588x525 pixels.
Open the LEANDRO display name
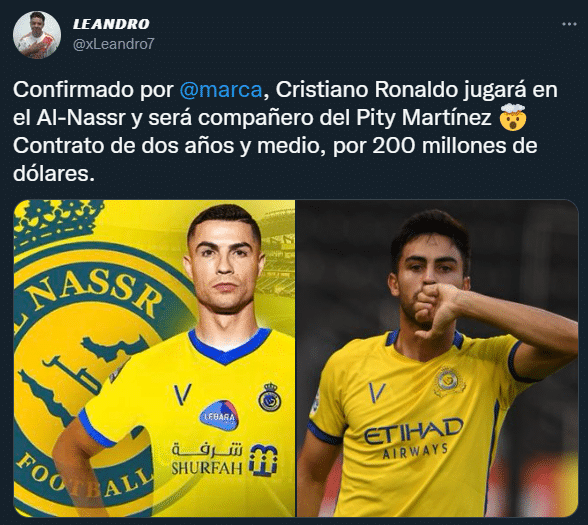[111, 24]
